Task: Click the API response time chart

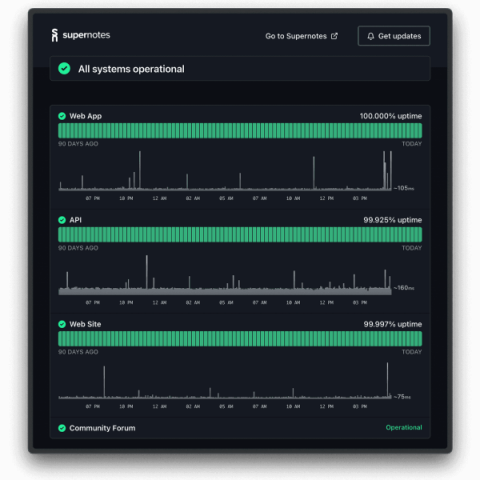Action: (x=225, y=275)
